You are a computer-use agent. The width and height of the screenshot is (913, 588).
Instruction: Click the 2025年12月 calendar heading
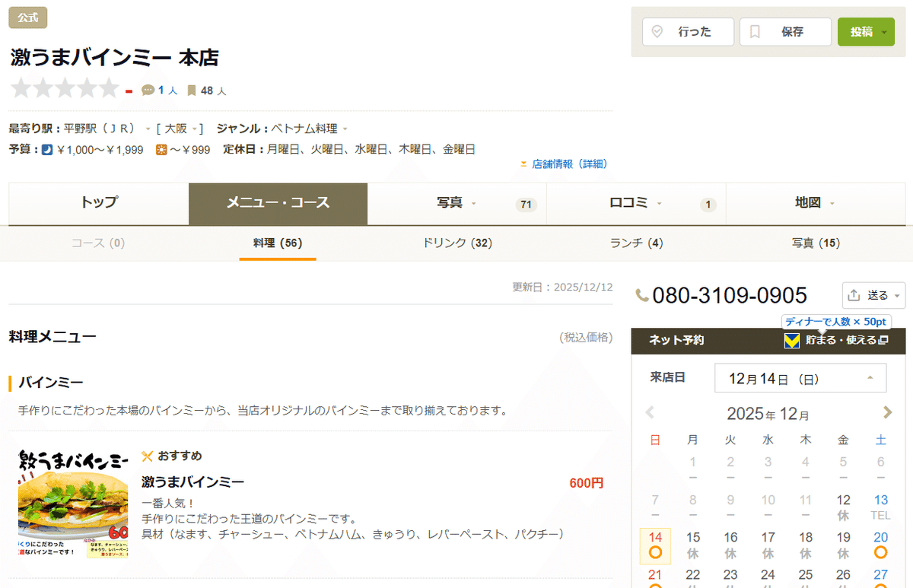(x=768, y=414)
